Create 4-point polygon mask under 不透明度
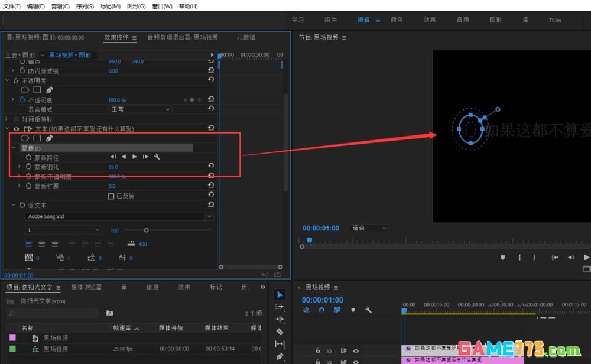This screenshot has width=591, height=364. 37,90
